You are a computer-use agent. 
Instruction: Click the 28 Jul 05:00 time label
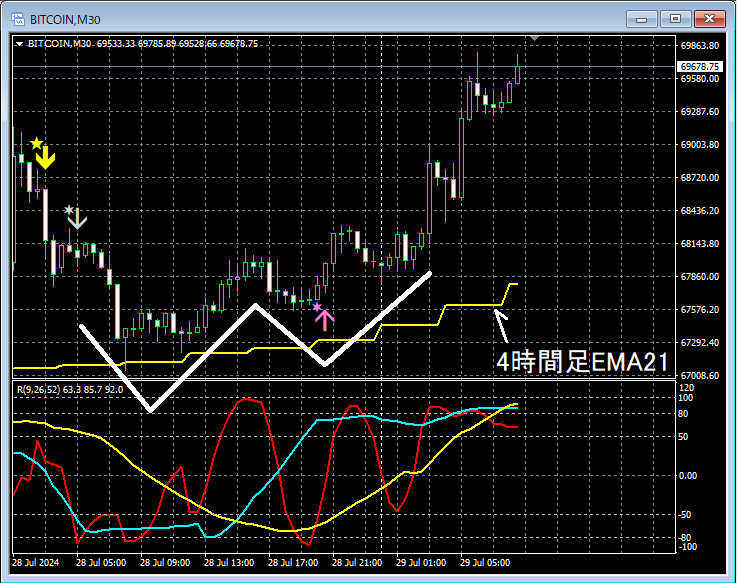[x=101, y=562]
